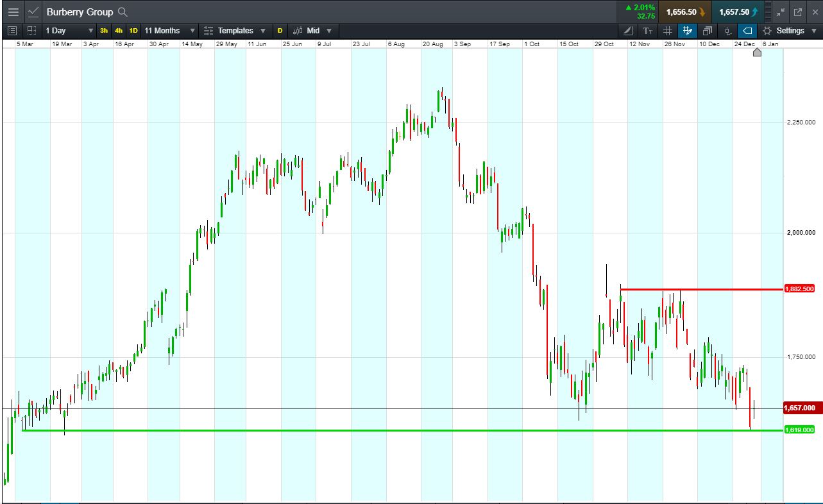Click the buy price 1,657.50 button
Viewport: 823px width, 504px height.
(x=738, y=12)
